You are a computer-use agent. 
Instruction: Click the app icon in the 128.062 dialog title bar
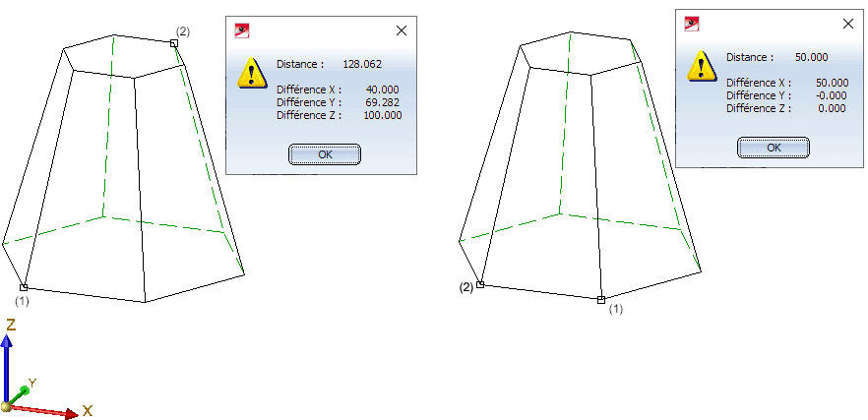coord(241,30)
